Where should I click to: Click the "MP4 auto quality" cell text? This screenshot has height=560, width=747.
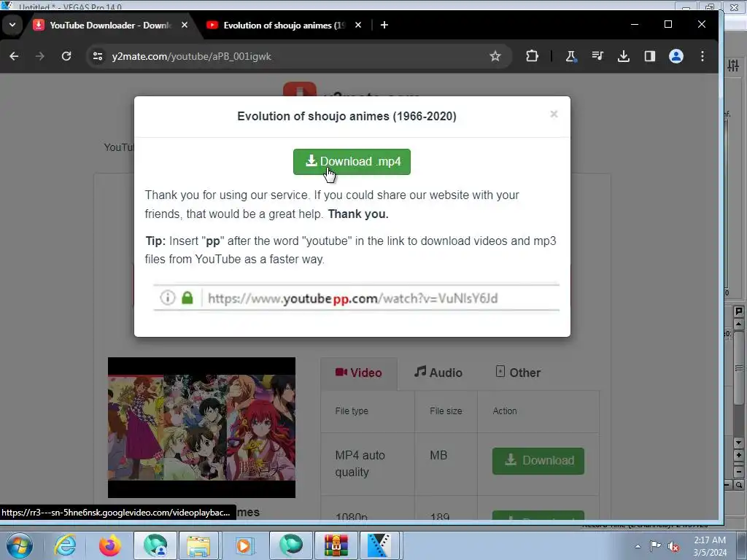(x=360, y=464)
